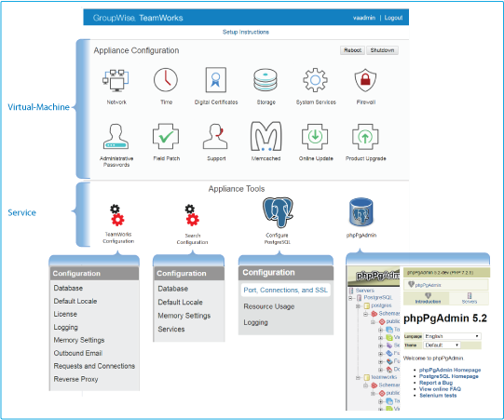Select Database under the TeamWorks Configuration panel
Screen dimensions: 504x420
click(x=68, y=288)
